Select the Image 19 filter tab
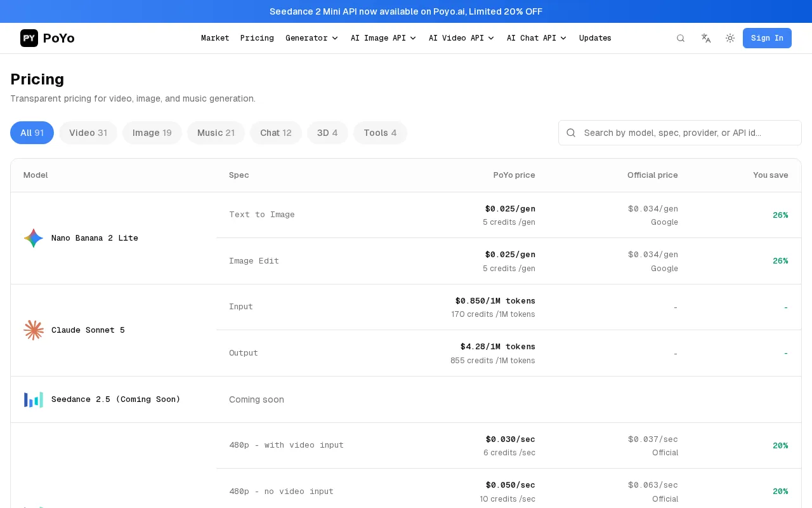Image resolution: width=812 pixels, height=508 pixels. pyautogui.click(x=152, y=133)
